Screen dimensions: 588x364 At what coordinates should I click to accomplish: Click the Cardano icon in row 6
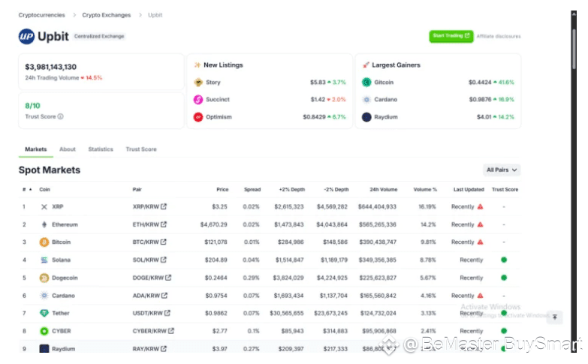click(x=44, y=296)
